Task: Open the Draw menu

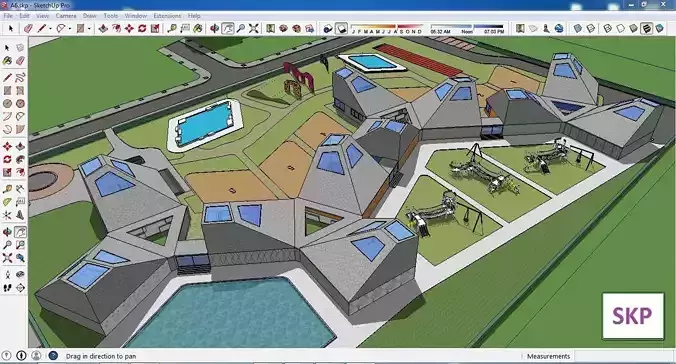Action: 89,16
